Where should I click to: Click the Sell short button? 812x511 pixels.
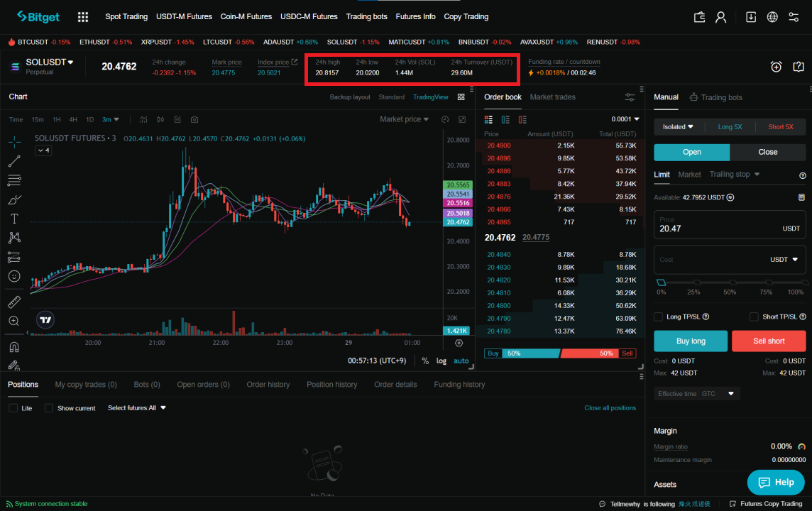click(x=769, y=341)
